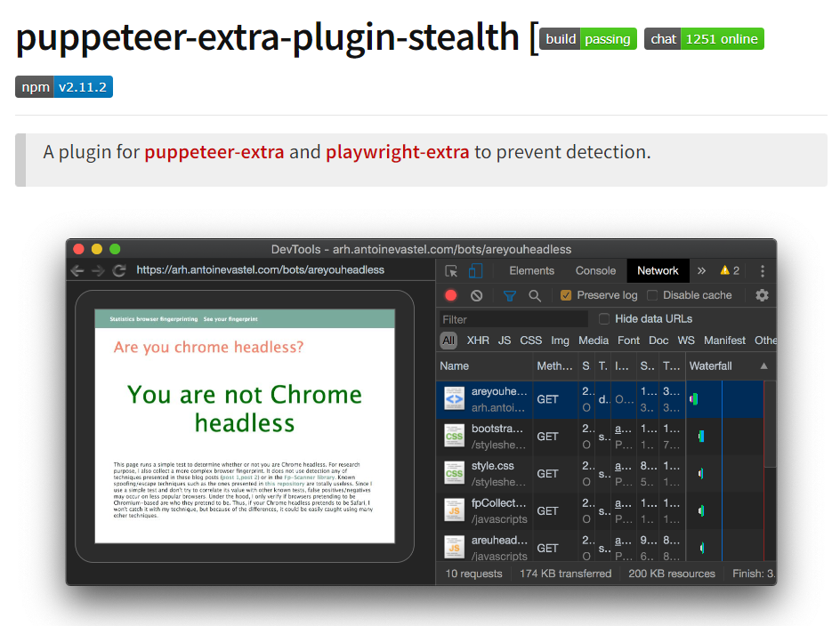Viewport: 840px width, 626px height.
Task: Open the npm v2.11.2 badge
Action: click(64, 87)
